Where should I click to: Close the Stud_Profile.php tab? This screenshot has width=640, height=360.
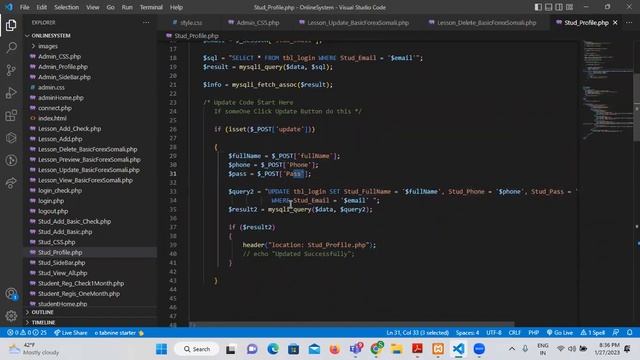(x=616, y=22)
